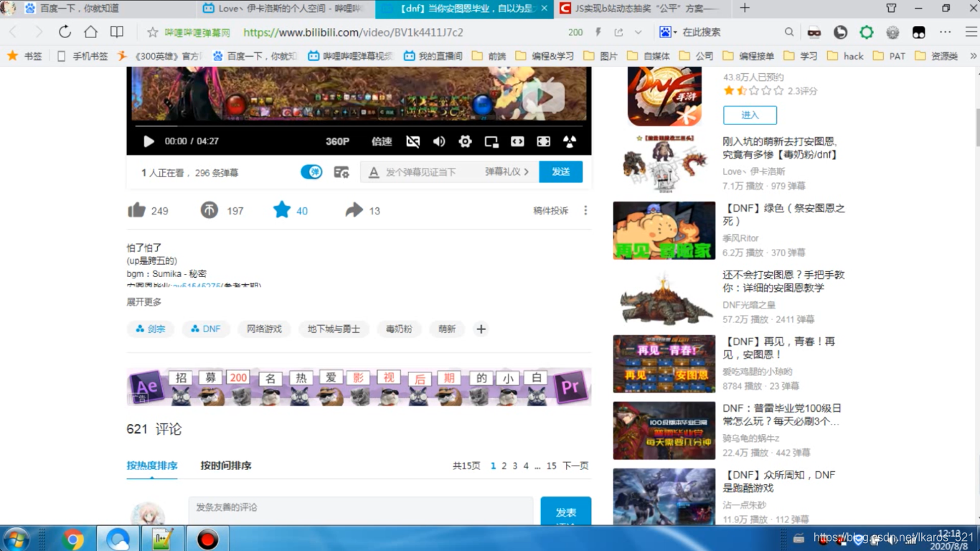Open Windows Start menu
The height and width of the screenshot is (551, 980).
tap(17, 538)
